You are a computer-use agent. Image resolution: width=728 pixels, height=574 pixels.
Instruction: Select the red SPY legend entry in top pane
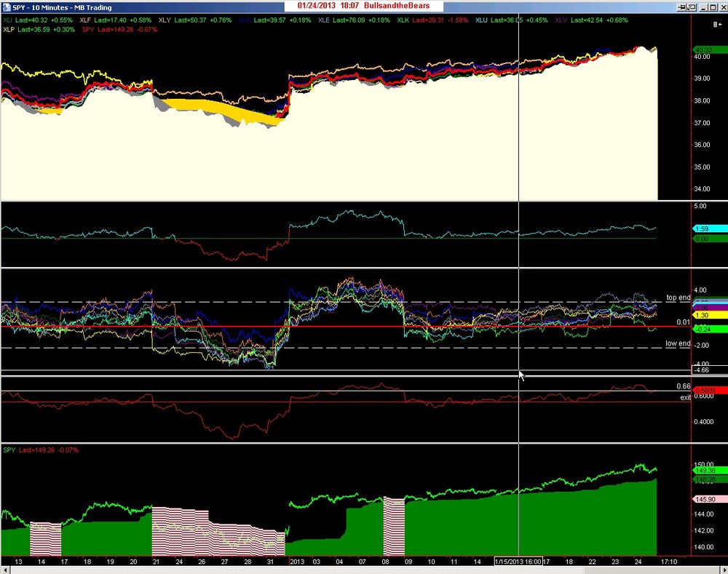click(x=120, y=29)
